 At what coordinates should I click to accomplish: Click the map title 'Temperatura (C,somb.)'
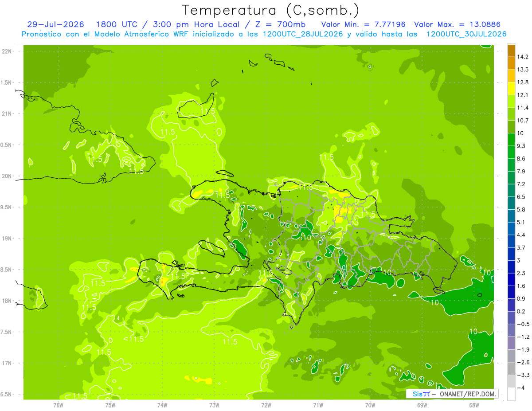[x=271, y=10]
